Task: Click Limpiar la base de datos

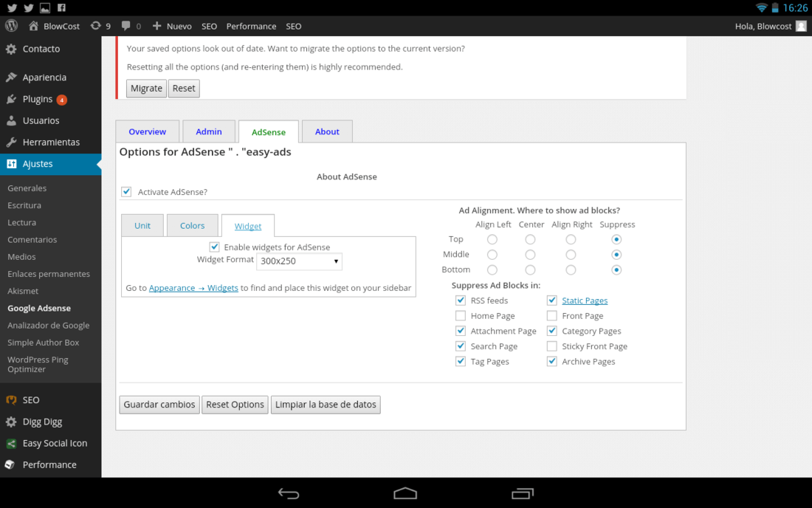Action: click(x=326, y=405)
